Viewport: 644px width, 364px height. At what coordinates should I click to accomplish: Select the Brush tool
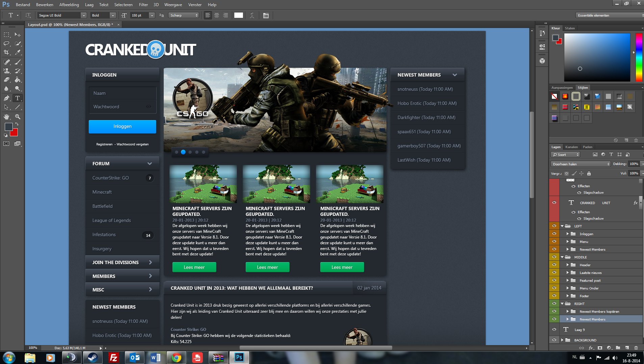[18, 62]
